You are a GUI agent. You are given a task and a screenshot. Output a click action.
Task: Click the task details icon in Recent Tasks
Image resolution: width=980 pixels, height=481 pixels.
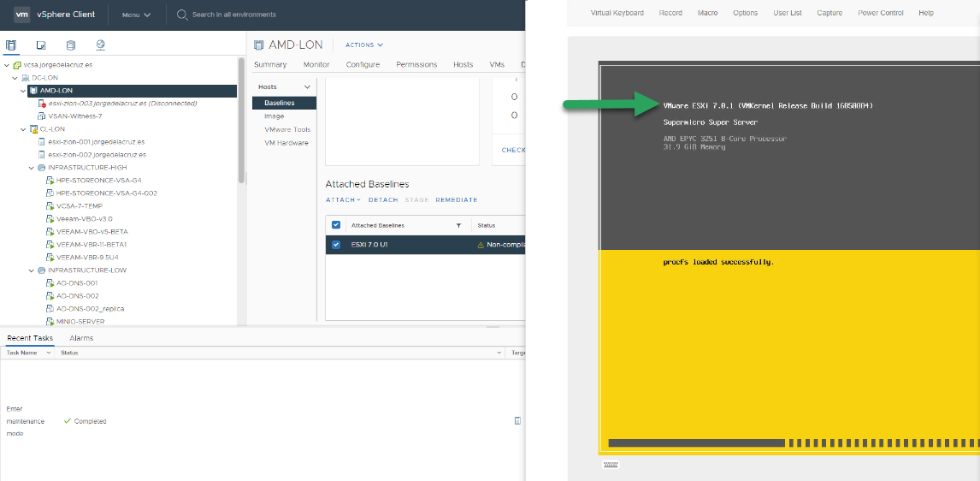point(517,421)
